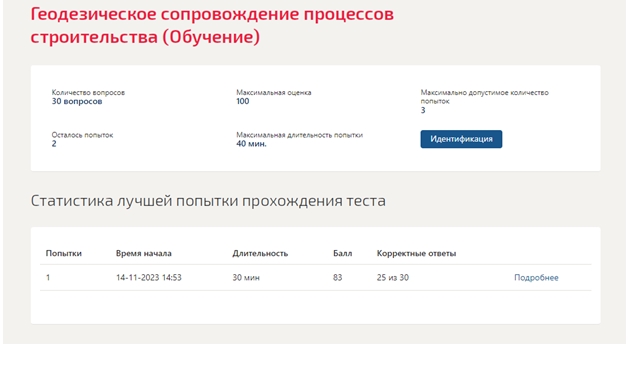Viewport: 636px width, 365px height.
Task: Click the Балл column header
Action: [x=342, y=253]
